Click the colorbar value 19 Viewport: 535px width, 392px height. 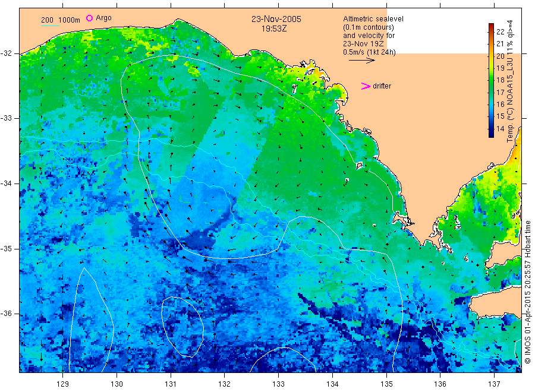click(500, 68)
